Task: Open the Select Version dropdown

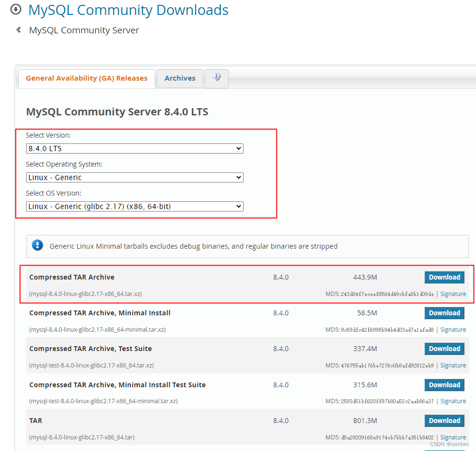Action: (x=134, y=148)
